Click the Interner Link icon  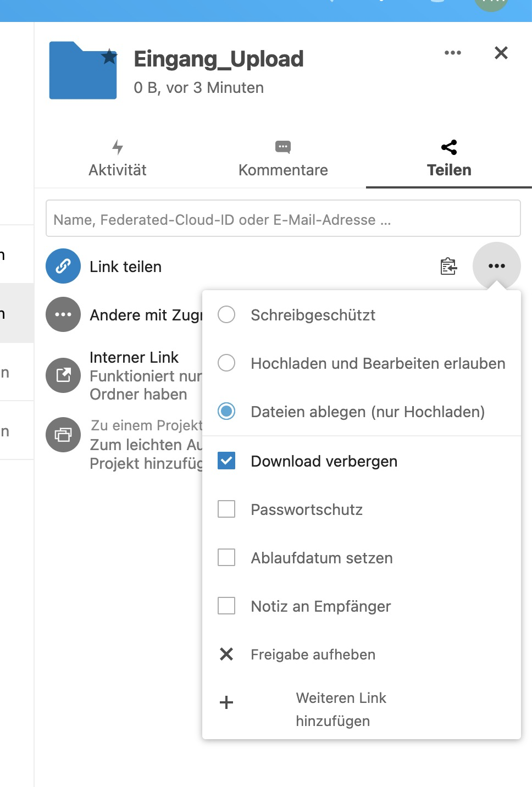(x=63, y=375)
